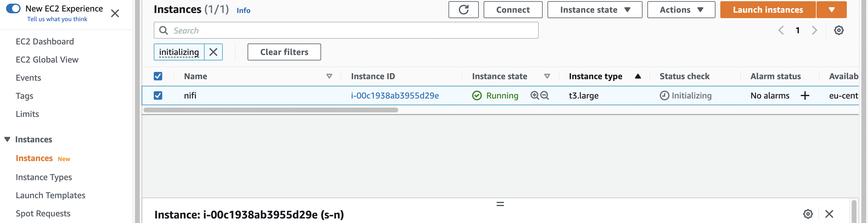
Task: Open the table preferences gear icon
Action: click(x=839, y=30)
